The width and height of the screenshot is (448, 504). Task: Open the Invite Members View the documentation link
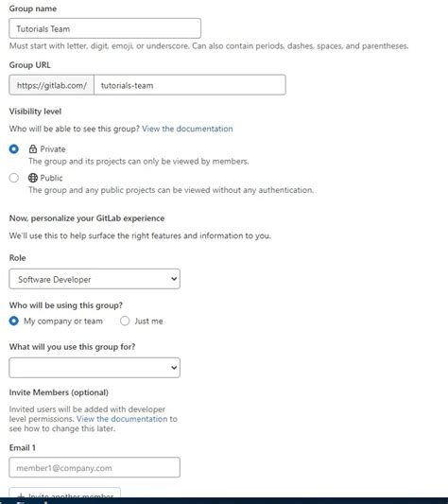122,419
